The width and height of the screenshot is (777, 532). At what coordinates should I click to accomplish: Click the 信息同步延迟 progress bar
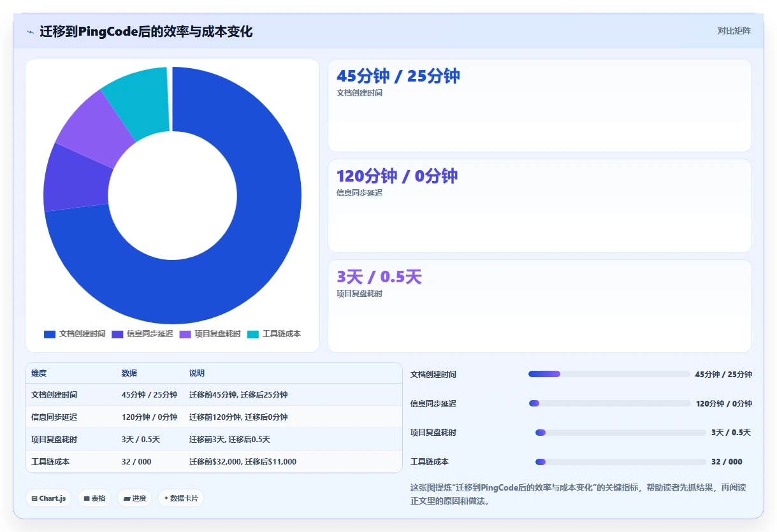(x=609, y=403)
